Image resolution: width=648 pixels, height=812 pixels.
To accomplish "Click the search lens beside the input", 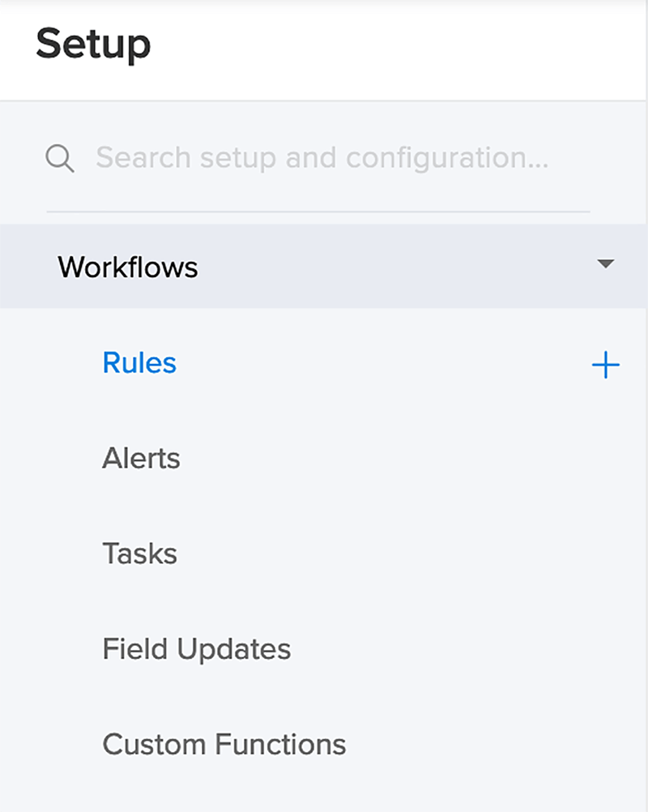I will tap(60, 159).
